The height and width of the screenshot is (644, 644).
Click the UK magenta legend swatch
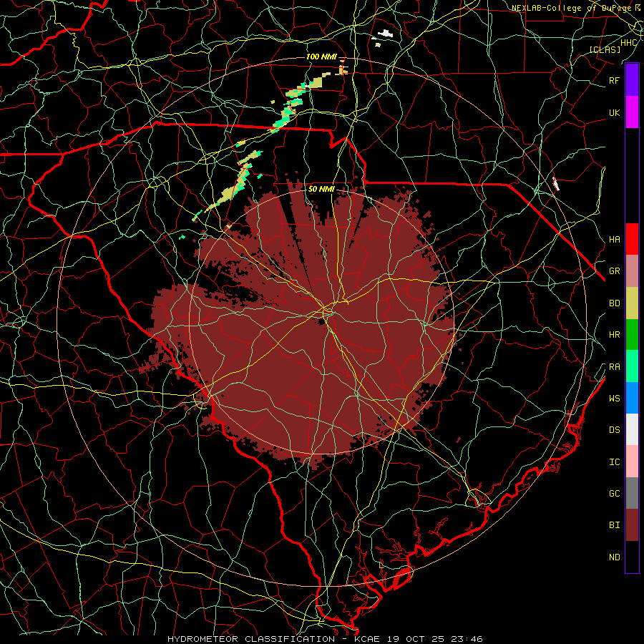point(632,112)
